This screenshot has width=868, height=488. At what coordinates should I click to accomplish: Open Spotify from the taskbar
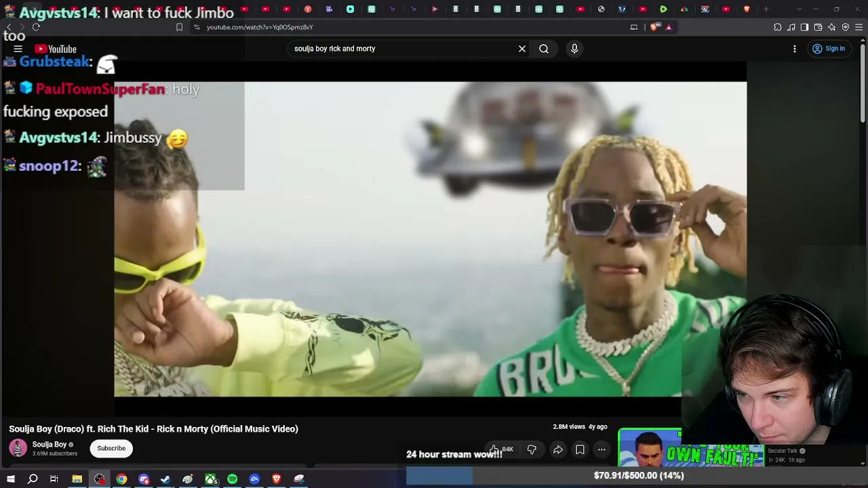233,479
